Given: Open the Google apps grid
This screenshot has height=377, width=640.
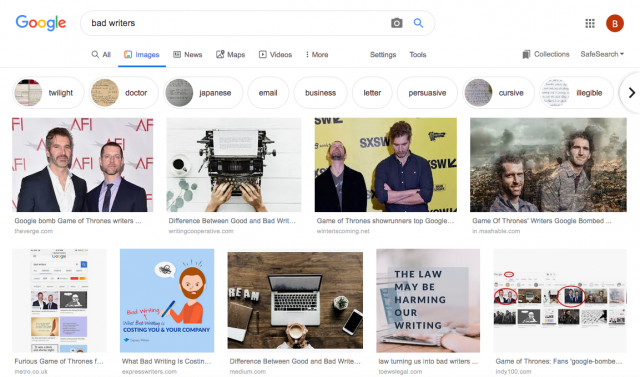Looking at the screenshot, I should 590,23.
